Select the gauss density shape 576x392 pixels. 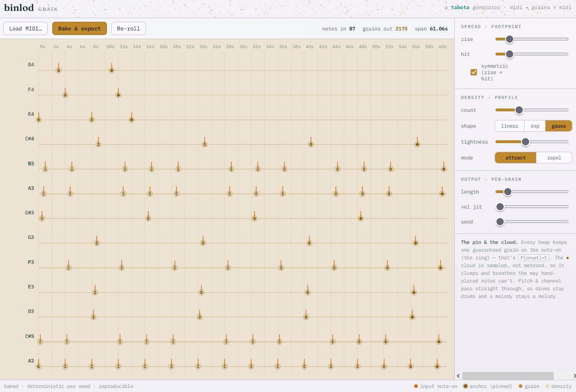coord(559,126)
